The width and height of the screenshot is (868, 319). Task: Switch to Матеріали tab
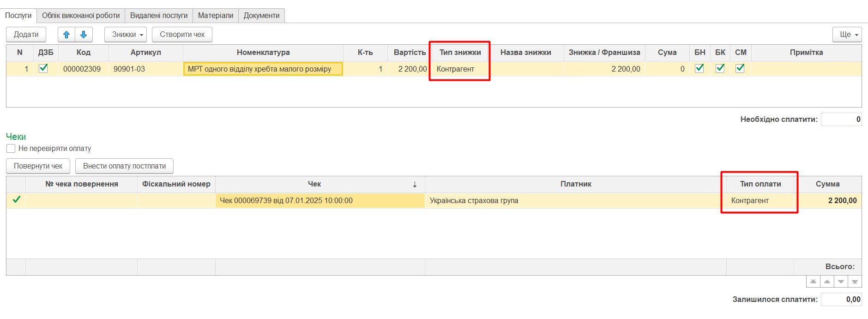pos(216,15)
